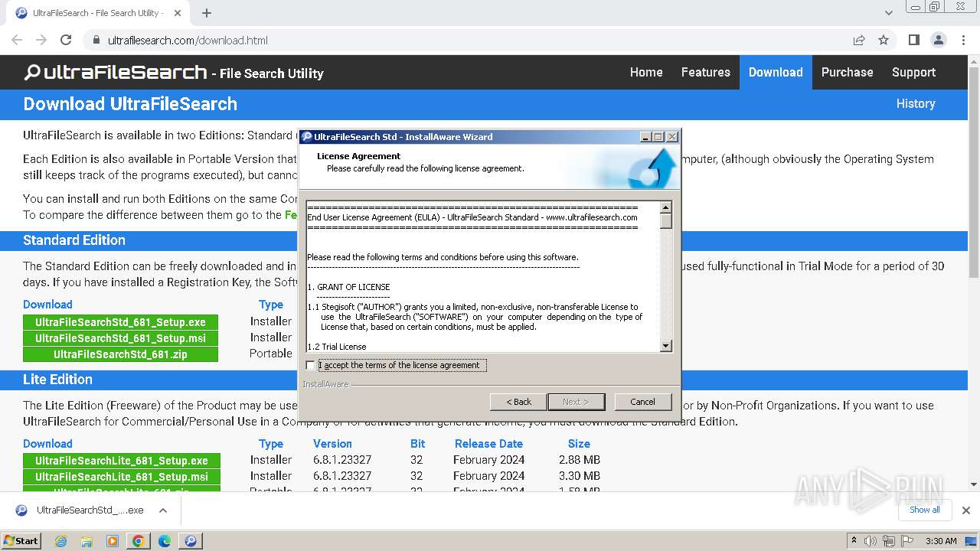Open the tab search chevron in the Chrome title bar
980x551 pixels.
[x=888, y=13]
